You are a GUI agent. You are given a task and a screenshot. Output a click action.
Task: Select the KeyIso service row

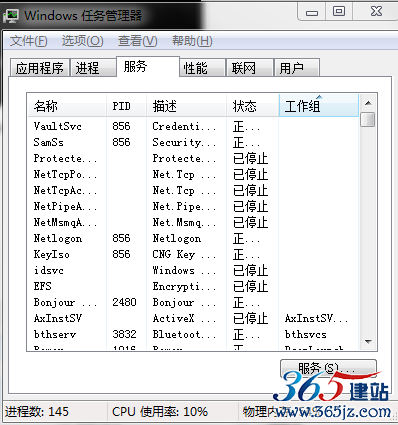pyautogui.click(x=193, y=254)
